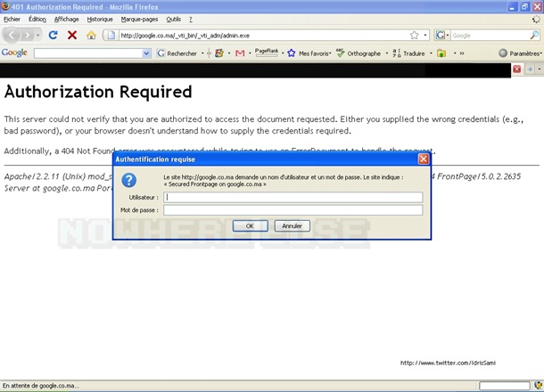Screen dimensions: 544x392
Task: Stop loading with the red X icon
Action: click(x=72, y=35)
